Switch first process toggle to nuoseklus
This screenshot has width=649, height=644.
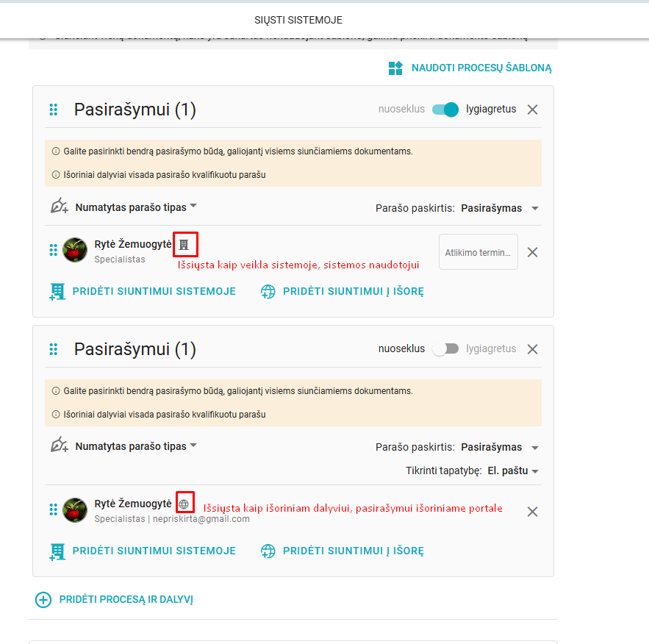445,110
